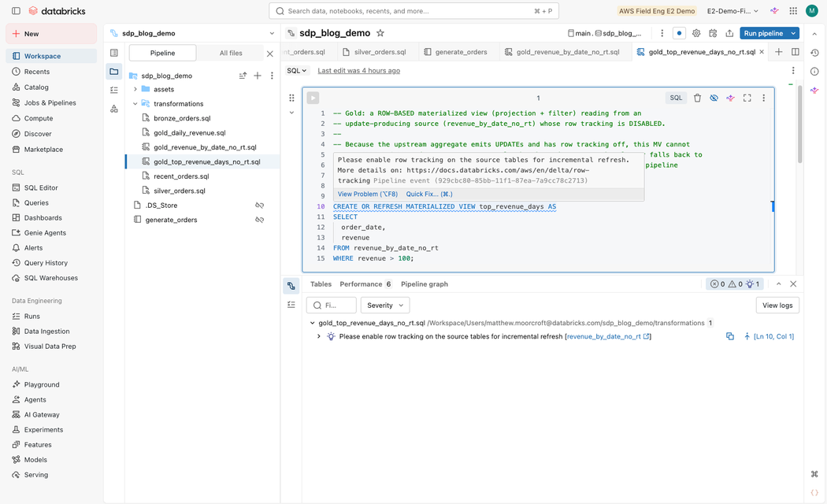Split the editor layout
The image size is (827, 504).
pyautogui.click(x=795, y=52)
